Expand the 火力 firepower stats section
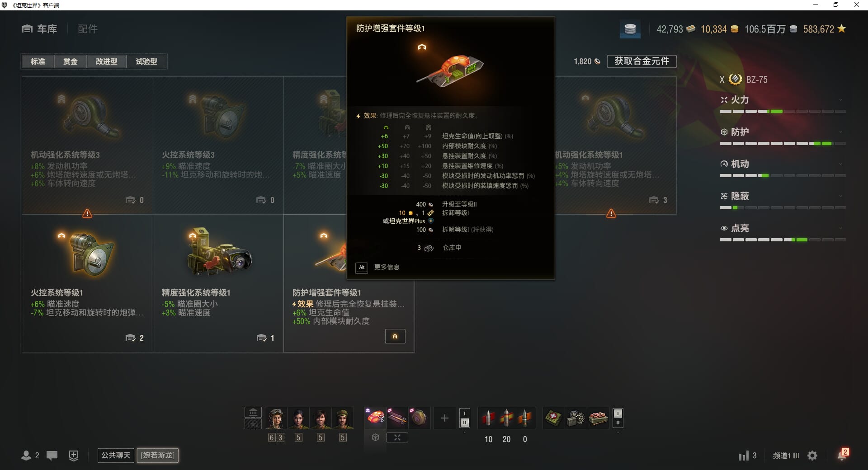The height and width of the screenshot is (470, 868). [783, 100]
